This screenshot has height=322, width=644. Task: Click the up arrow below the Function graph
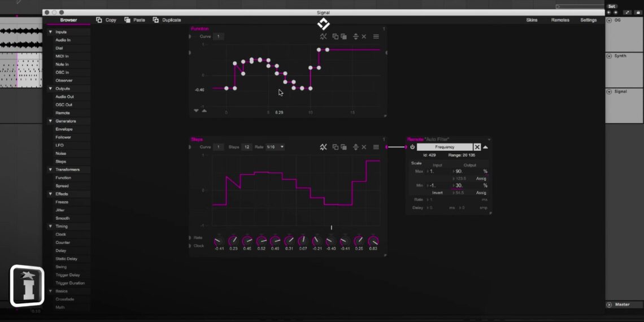204,111
